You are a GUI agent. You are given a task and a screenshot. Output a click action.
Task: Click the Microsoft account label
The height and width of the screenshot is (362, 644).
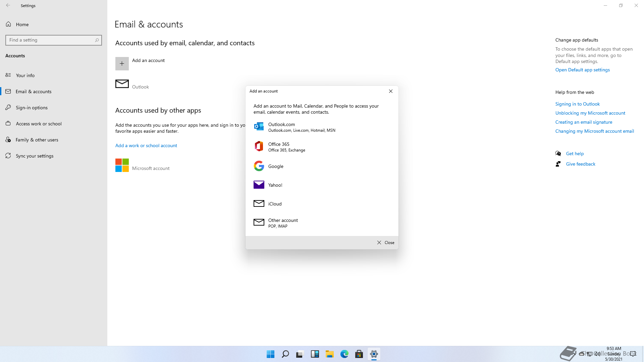coord(151,168)
